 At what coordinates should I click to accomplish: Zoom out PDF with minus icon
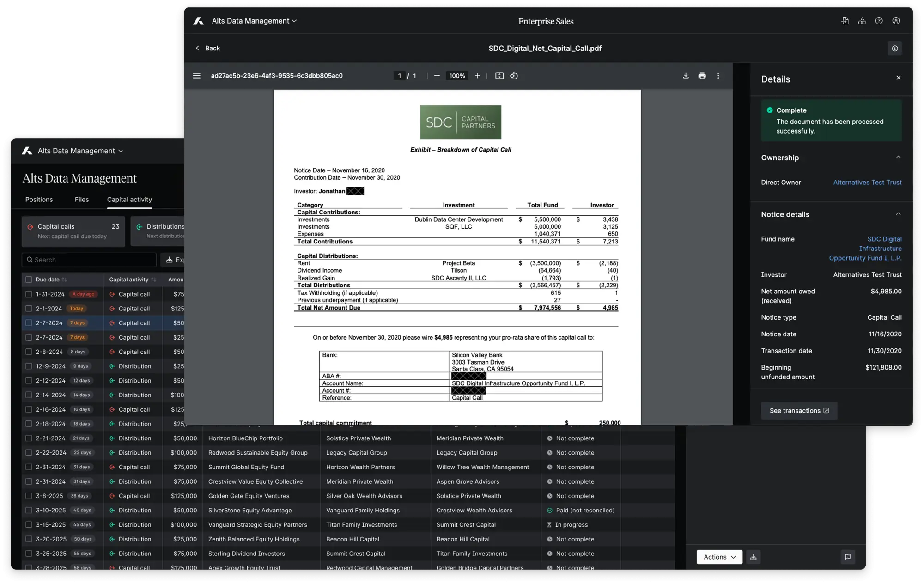(x=437, y=76)
